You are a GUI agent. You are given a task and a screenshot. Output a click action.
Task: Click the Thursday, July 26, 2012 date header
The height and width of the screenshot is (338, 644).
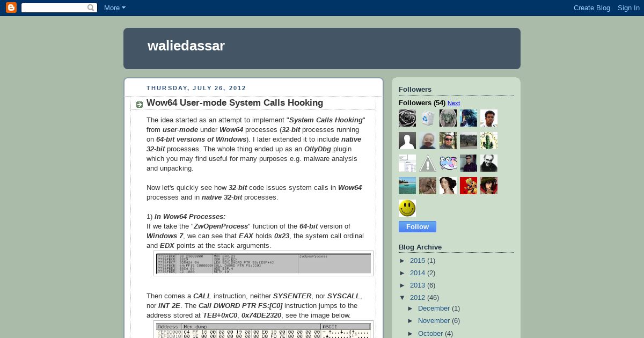(x=196, y=88)
